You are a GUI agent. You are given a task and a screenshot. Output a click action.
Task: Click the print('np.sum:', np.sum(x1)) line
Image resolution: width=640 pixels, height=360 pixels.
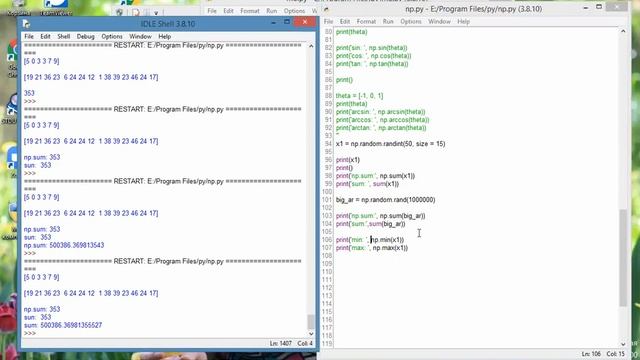(x=376, y=176)
